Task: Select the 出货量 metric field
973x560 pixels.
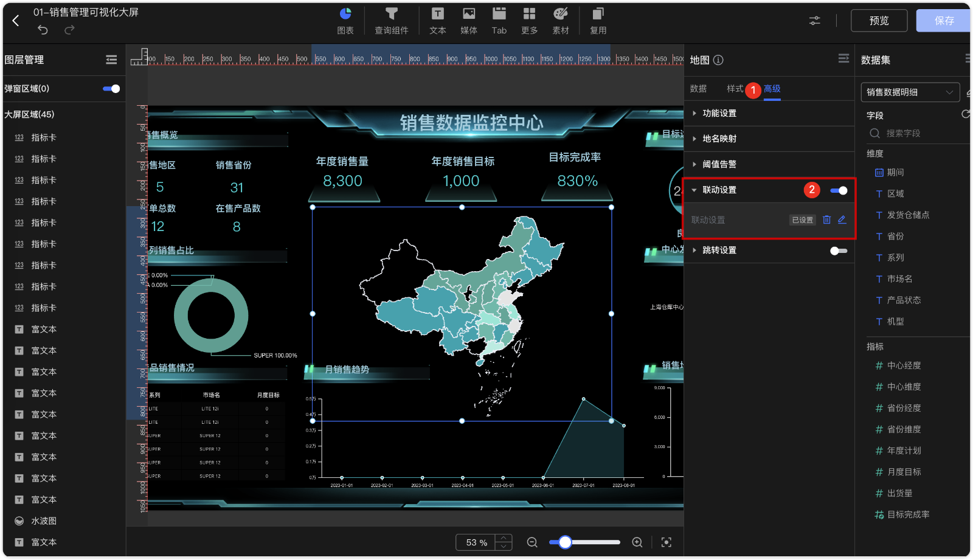Action: [x=899, y=493]
